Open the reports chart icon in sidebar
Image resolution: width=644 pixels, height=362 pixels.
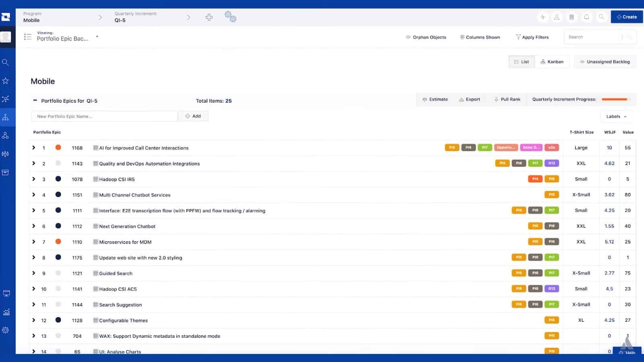coord(6,312)
